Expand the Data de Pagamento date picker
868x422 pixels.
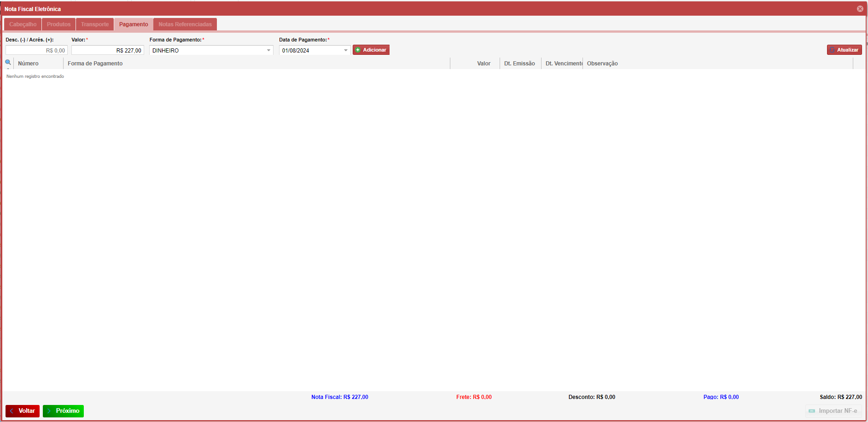click(346, 50)
